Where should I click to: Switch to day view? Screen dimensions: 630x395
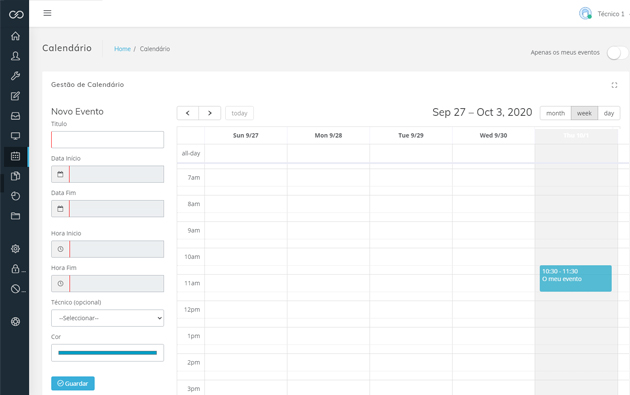(x=609, y=113)
